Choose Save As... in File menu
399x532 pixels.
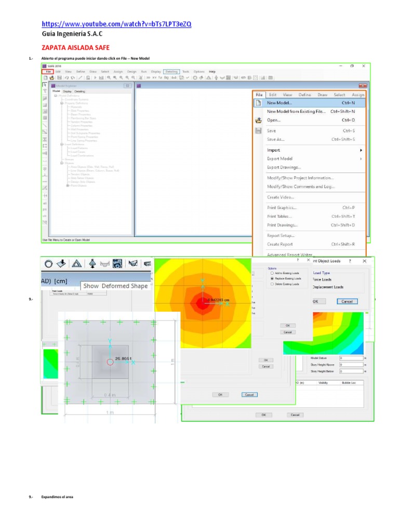tap(309, 139)
